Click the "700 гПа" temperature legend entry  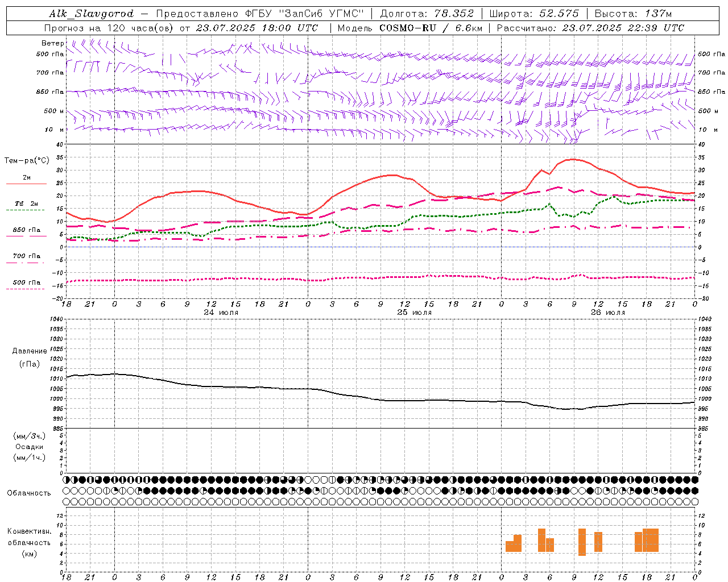(x=26, y=257)
